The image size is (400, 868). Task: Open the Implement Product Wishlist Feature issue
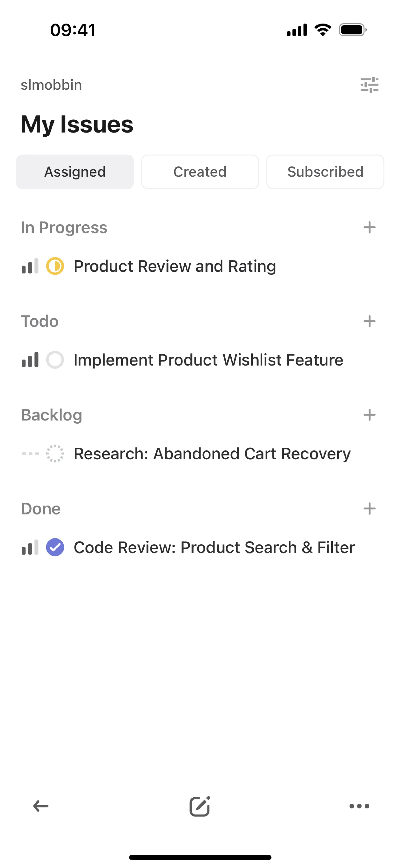tap(208, 360)
